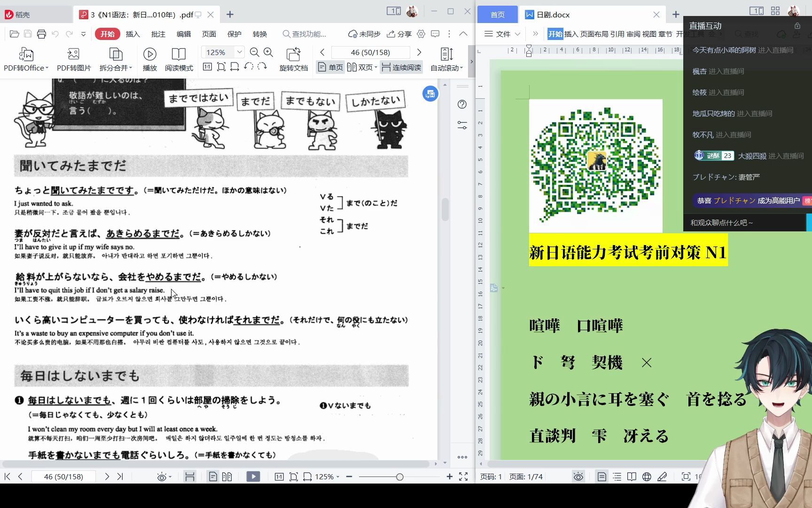
Task: Toggle status bar double page view
Action: pos(227,477)
